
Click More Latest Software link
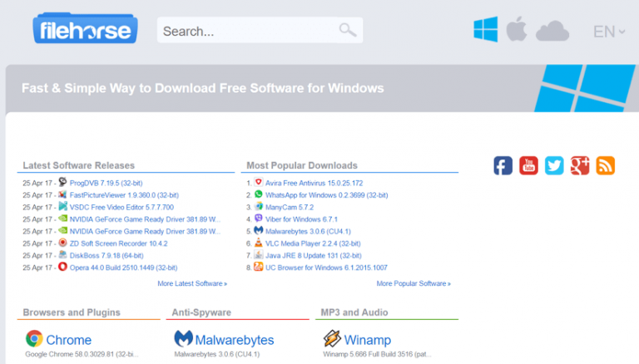click(192, 283)
